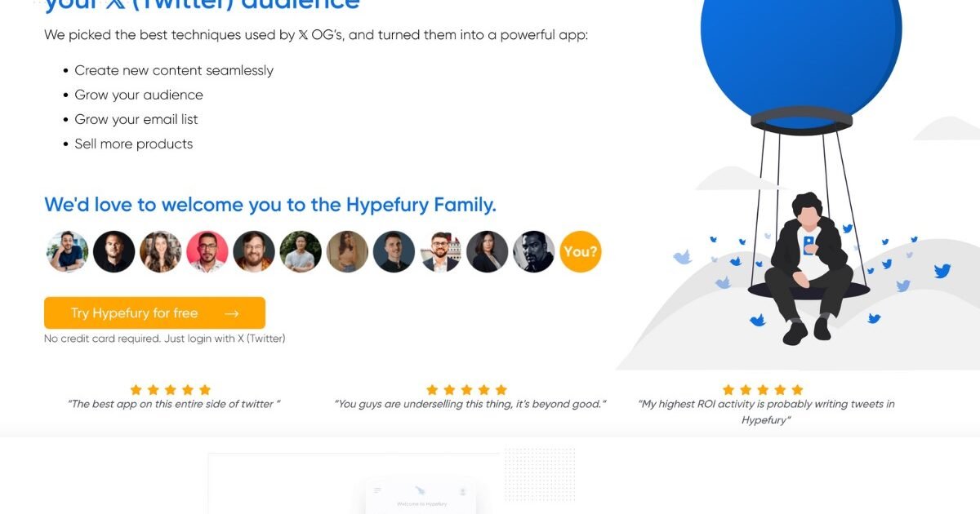Screen dimensions: 980x514
Task: Click the Try Hypefury for free button
Action: 154,312
